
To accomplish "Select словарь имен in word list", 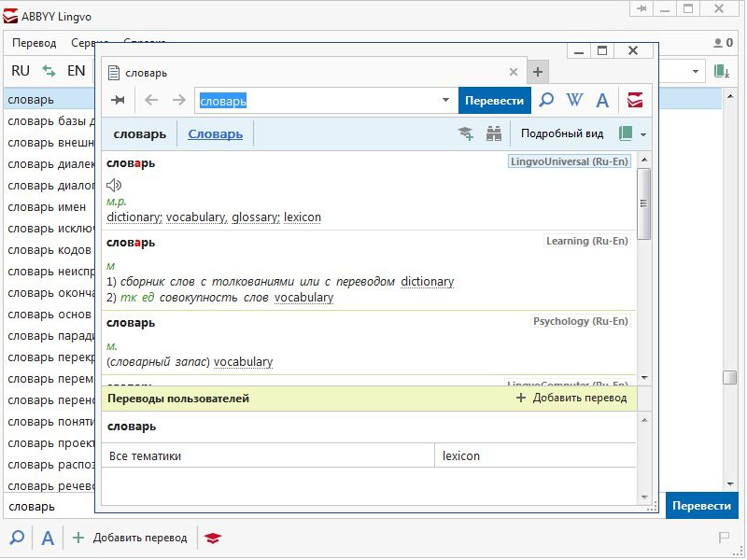I will 47,207.
